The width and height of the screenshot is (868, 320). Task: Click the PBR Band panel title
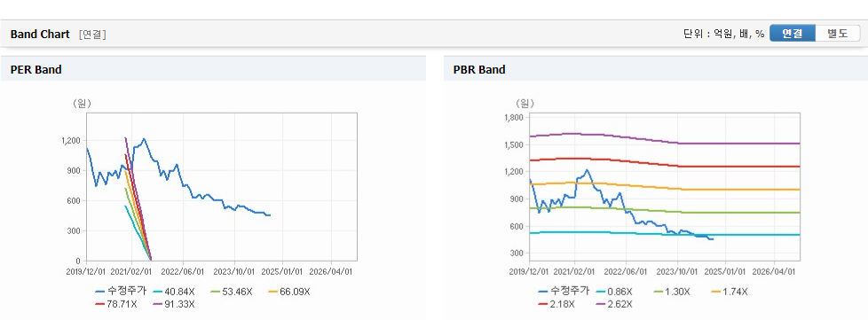[x=479, y=70]
